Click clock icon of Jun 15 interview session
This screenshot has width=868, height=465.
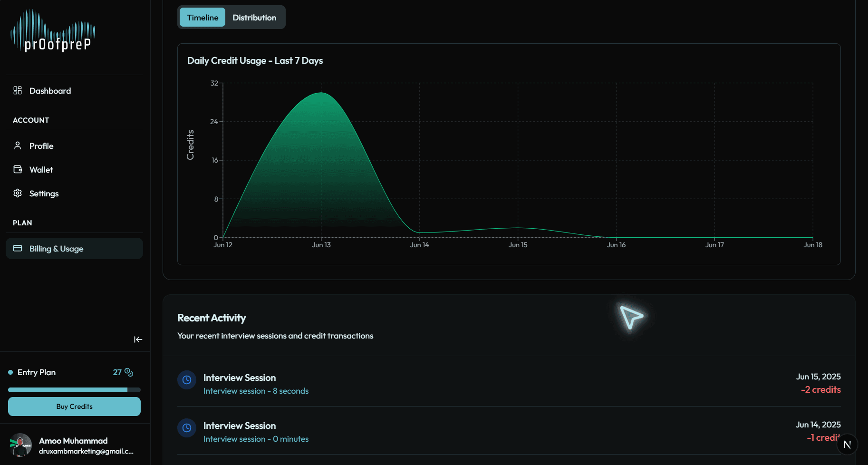pos(187,380)
